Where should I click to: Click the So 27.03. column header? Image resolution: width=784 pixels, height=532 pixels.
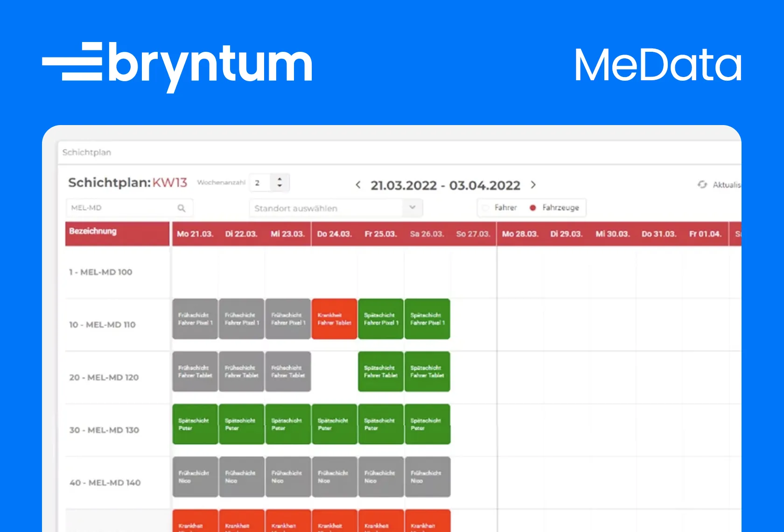(473, 234)
